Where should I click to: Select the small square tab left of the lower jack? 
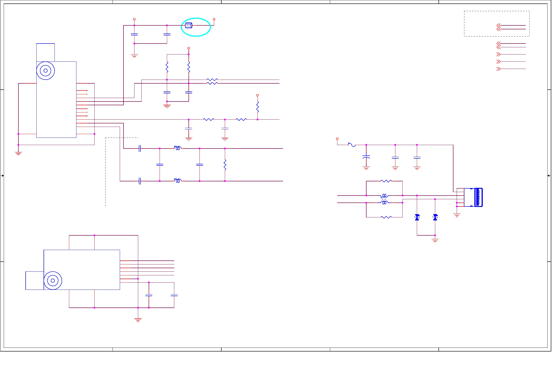point(34,280)
